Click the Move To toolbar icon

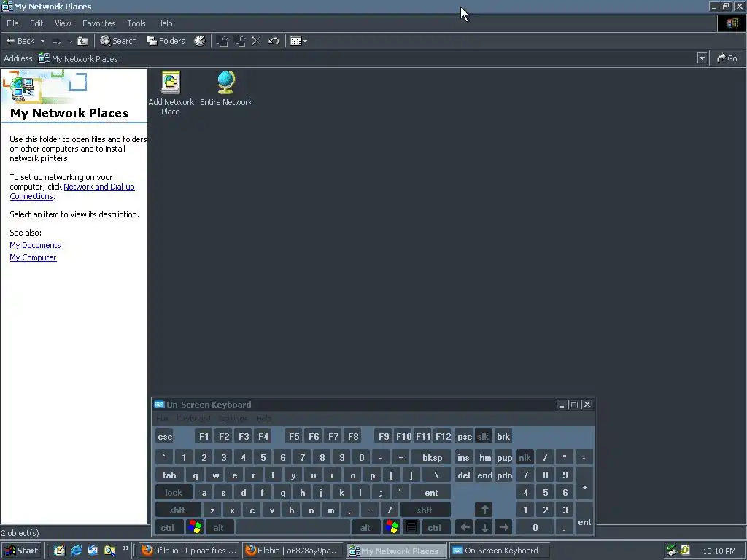coord(222,41)
